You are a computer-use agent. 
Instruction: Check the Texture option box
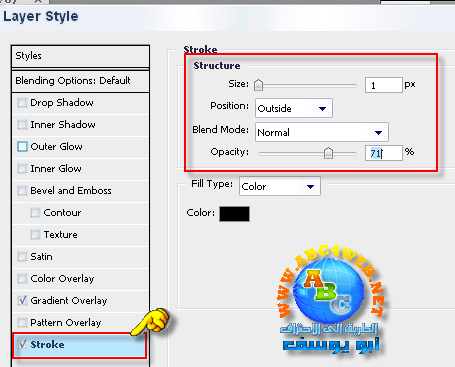[x=35, y=235]
